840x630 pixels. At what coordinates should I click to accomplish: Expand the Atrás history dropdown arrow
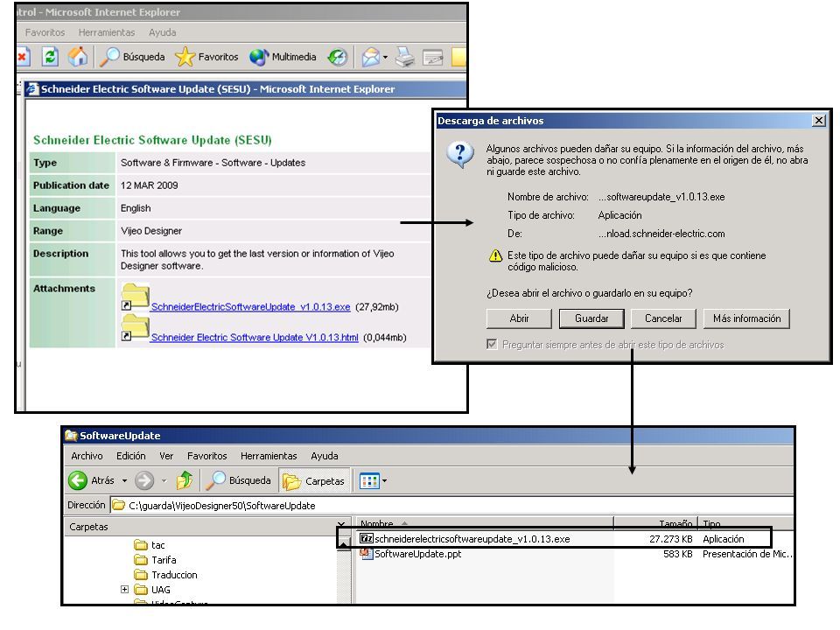(124, 481)
